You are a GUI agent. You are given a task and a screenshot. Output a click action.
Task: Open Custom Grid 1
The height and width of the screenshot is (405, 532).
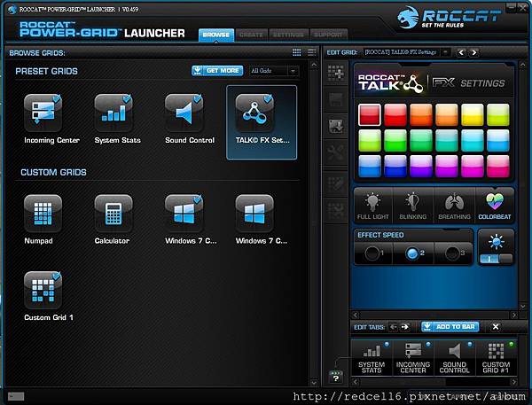point(43,291)
